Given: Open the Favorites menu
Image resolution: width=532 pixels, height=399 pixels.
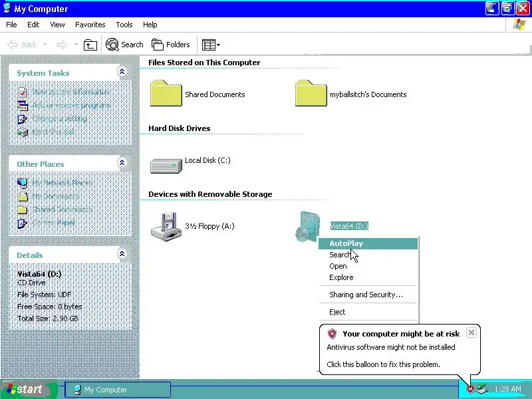Looking at the screenshot, I should click(90, 25).
